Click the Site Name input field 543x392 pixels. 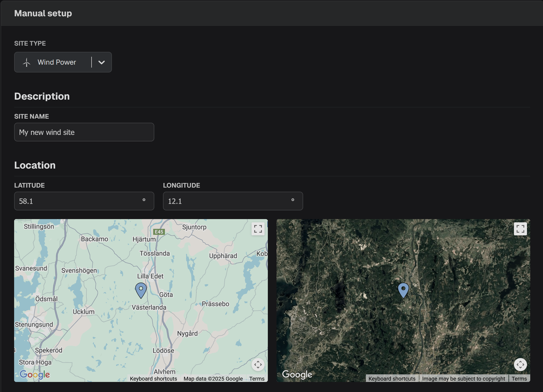84,132
